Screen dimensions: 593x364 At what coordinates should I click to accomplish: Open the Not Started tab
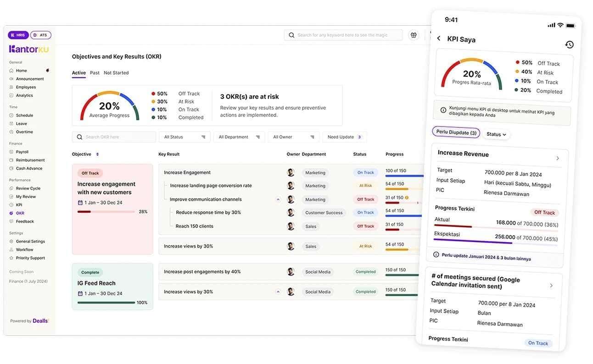pyautogui.click(x=116, y=73)
